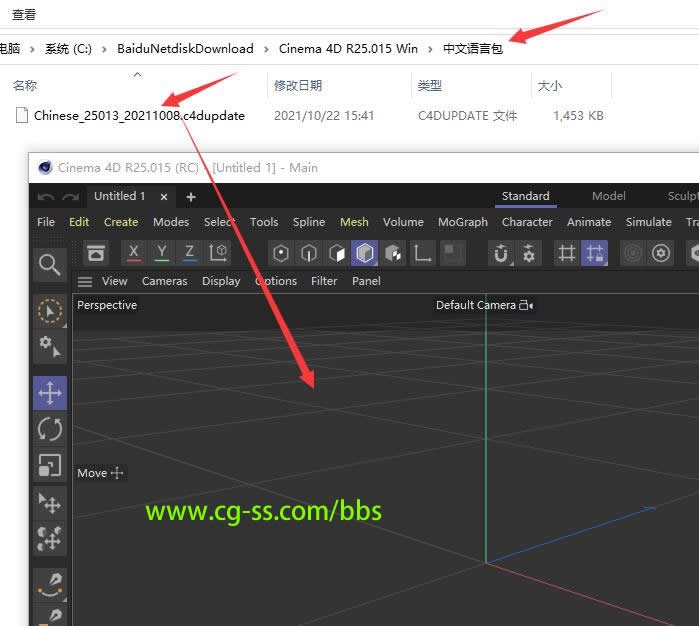
Task: Select the Chinese_25013_20211008.c4dupdate file
Action: [139, 115]
